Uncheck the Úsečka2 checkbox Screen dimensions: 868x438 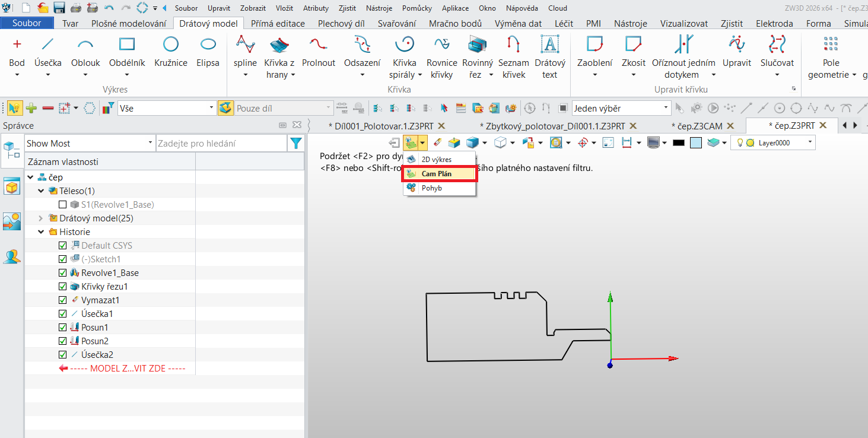click(63, 355)
